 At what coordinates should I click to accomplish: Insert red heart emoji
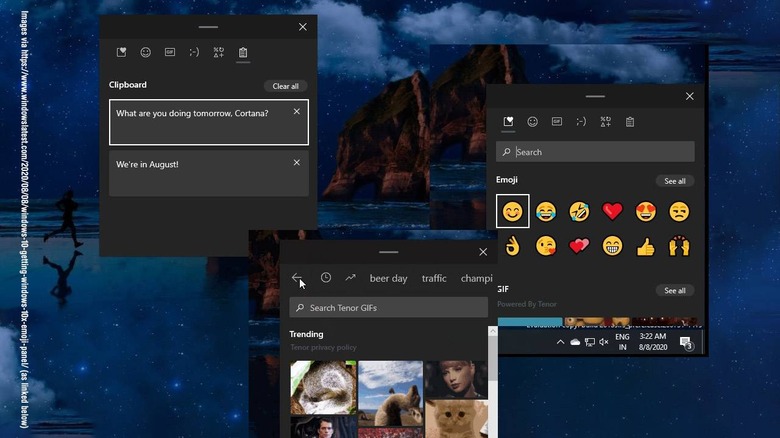[x=612, y=212]
